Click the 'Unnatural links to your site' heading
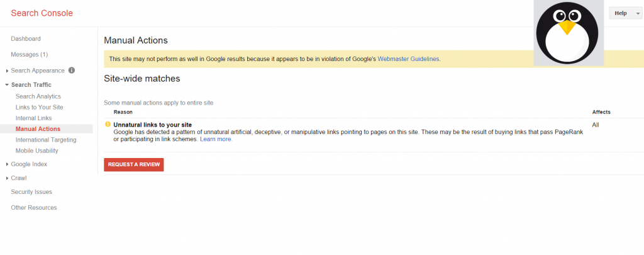Viewport: 644px width, 255px height. point(153,125)
